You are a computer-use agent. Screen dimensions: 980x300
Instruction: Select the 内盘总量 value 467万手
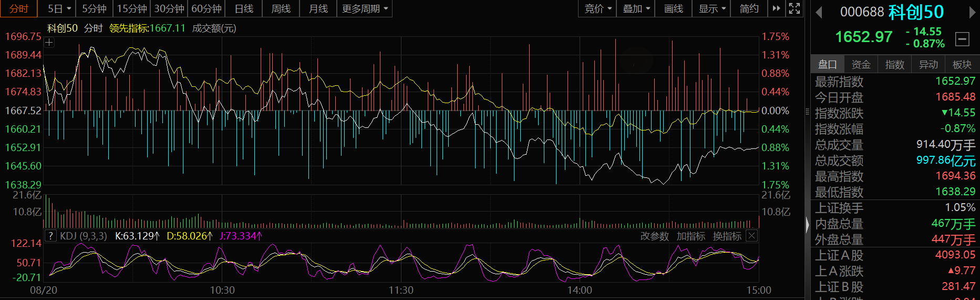pos(953,224)
